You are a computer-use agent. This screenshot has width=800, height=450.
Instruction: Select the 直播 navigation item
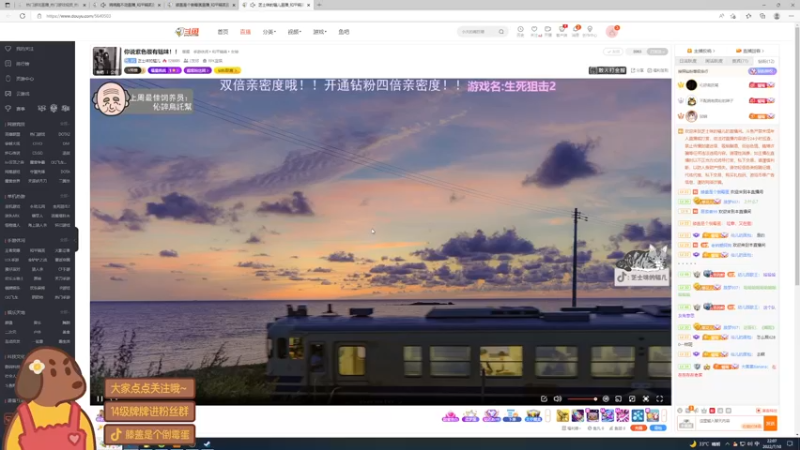click(x=245, y=32)
